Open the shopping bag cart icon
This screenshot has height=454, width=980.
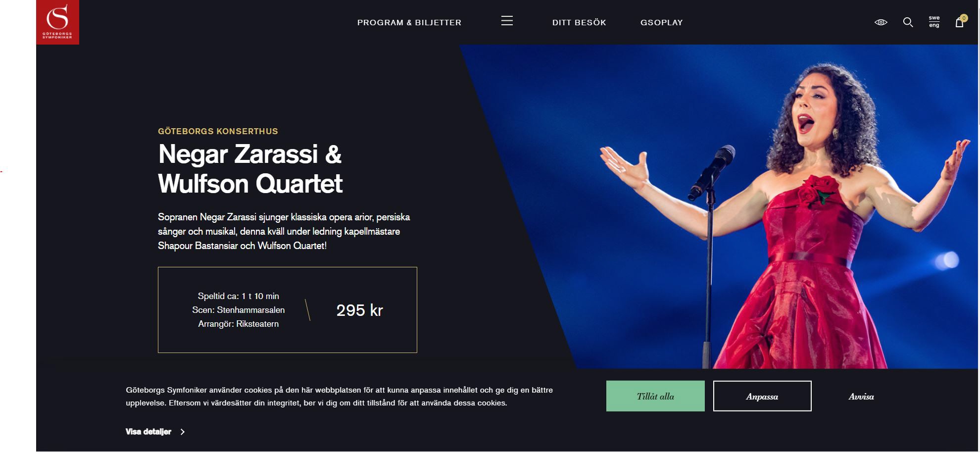[959, 23]
